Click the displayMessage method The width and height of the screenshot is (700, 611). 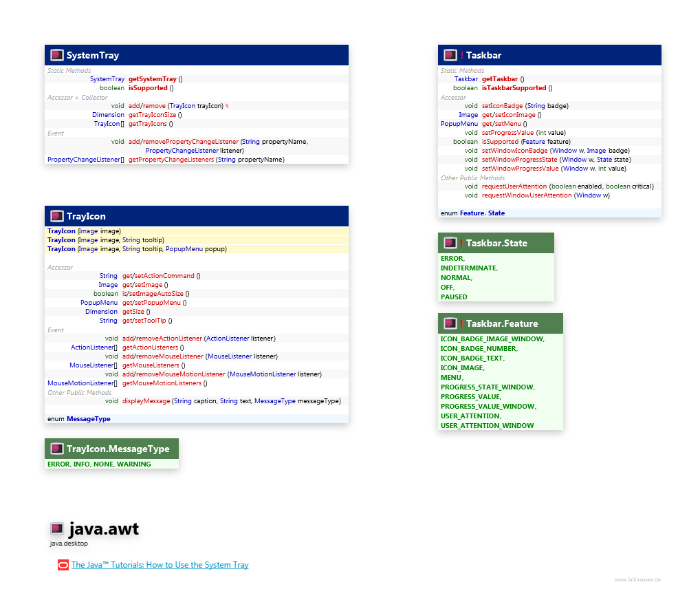click(146, 401)
